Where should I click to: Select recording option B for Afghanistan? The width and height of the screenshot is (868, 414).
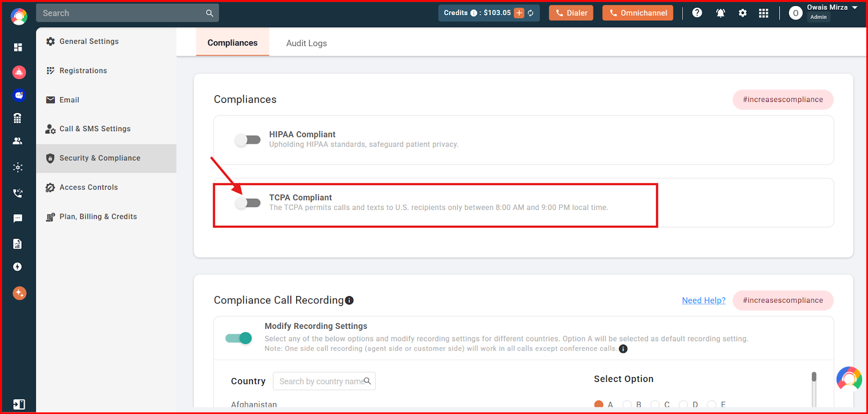click(x=627, y=404)
